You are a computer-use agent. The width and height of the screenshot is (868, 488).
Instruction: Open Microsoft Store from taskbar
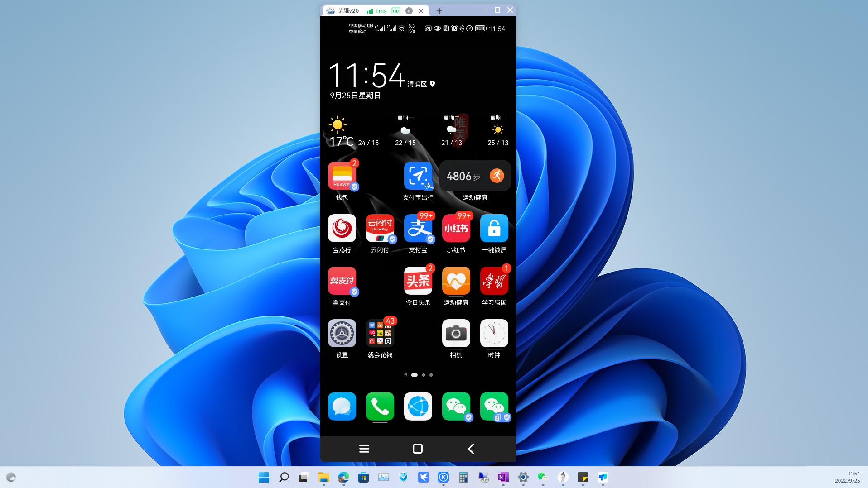coord(363,477)
